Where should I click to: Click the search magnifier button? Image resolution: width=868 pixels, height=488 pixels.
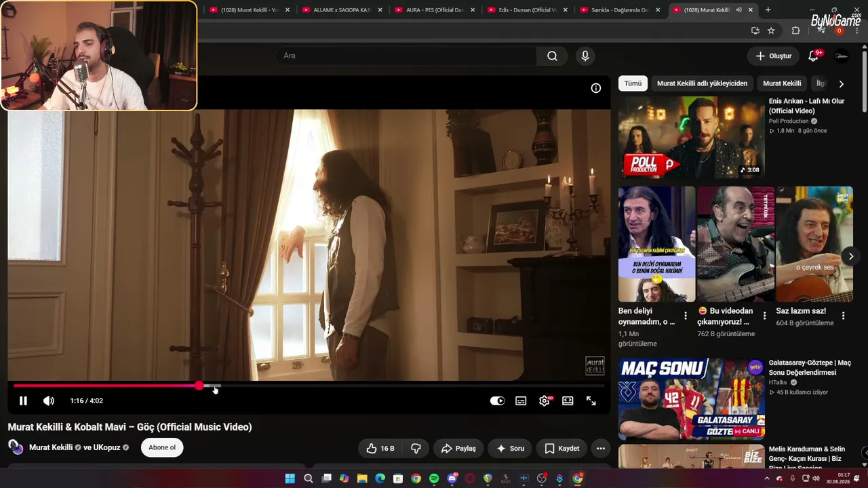click(x=553, y=56)
